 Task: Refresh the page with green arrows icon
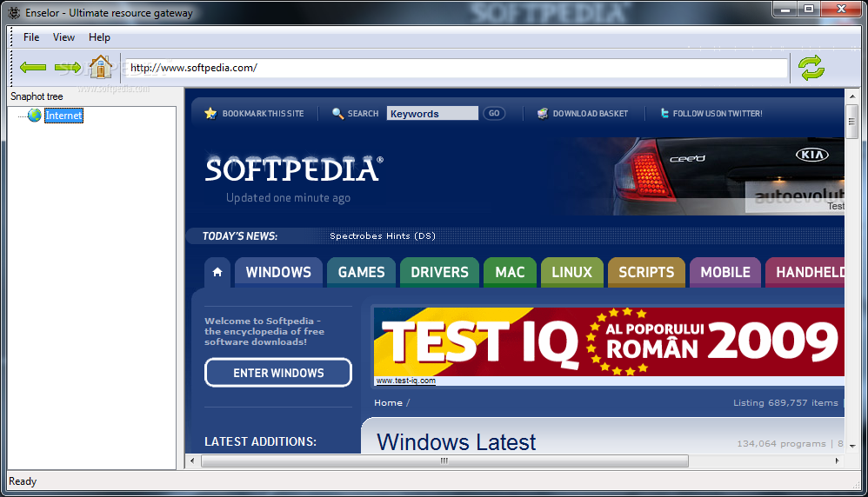(811, 68)
